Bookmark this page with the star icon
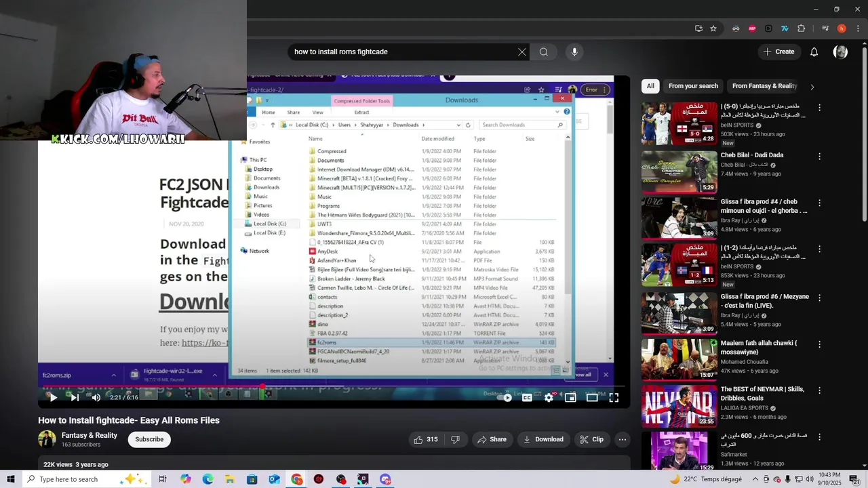868x488 pixels. (713, 28)
